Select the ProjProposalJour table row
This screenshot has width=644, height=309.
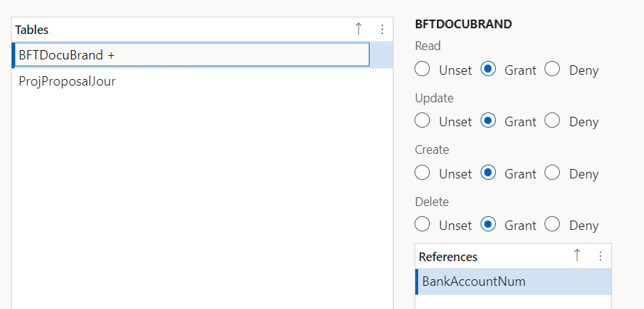[202, 81]
